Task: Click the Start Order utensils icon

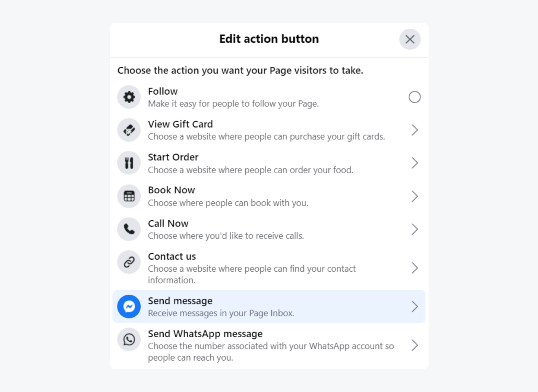Action: (129, 163)
